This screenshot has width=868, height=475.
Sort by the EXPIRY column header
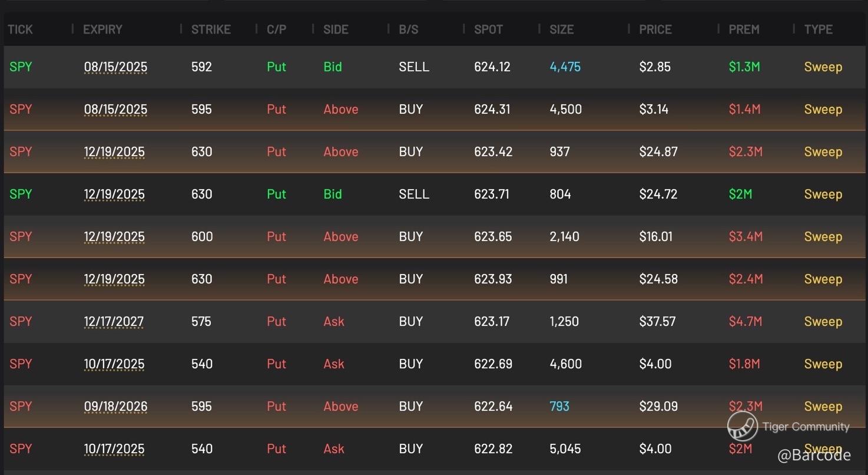pos(102,29)
